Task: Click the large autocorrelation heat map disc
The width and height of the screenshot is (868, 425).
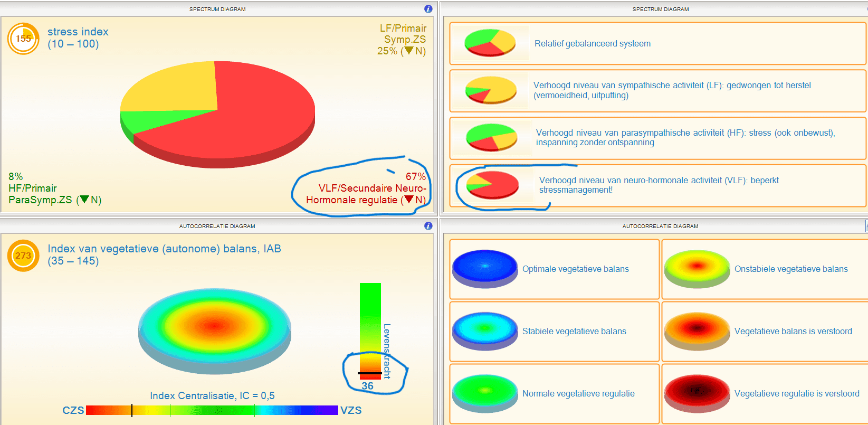Action: click(x=215, y=331)
